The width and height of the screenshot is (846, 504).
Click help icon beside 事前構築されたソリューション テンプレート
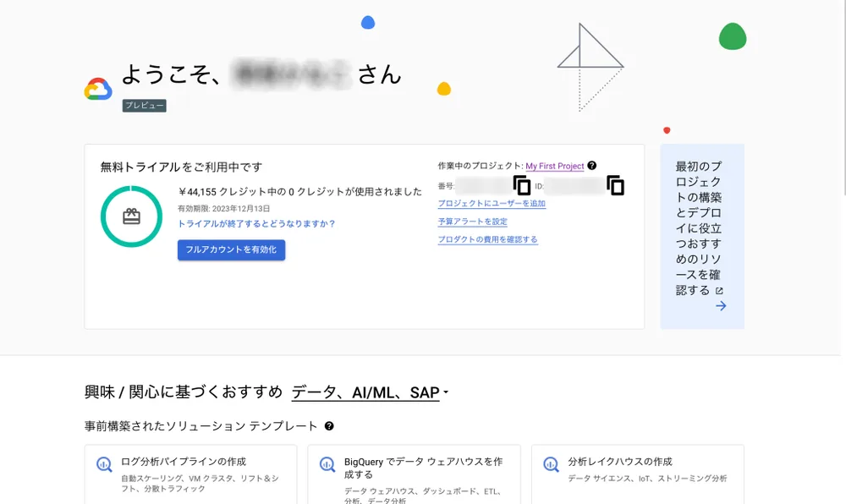tap(329, 426)
